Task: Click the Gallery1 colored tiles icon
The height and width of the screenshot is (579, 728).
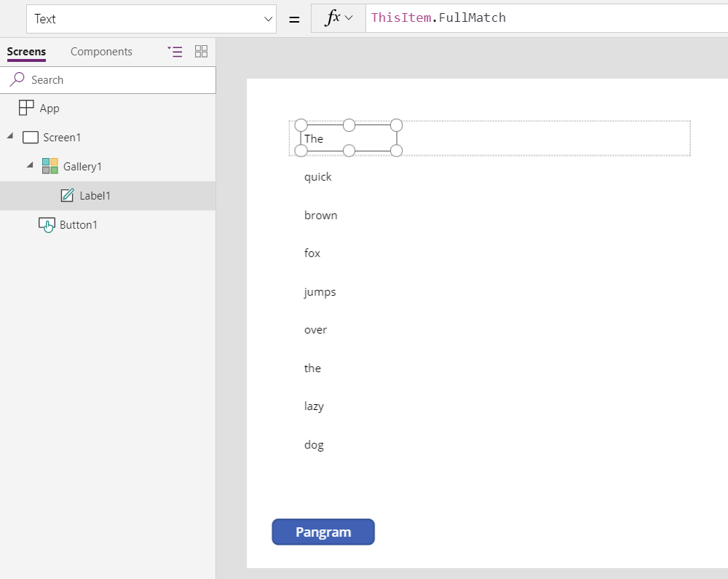Action: point(50,166)
